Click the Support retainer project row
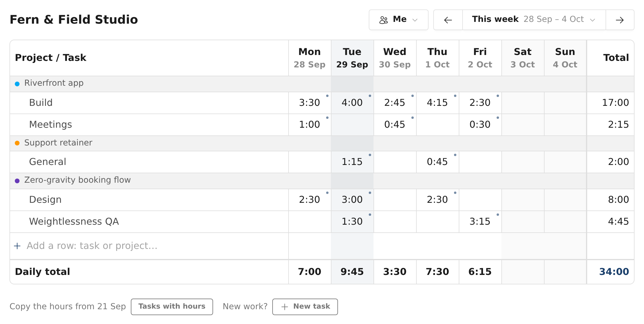Image resolution: width=644 pixels, height=324 pixels. (x=322, y=143)
